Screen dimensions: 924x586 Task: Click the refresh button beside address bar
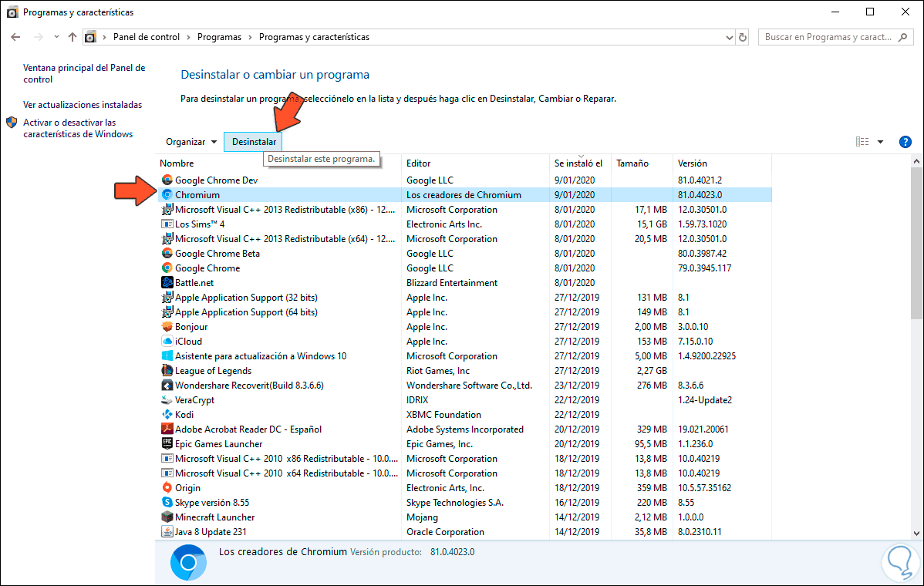[x=743, y=37]
